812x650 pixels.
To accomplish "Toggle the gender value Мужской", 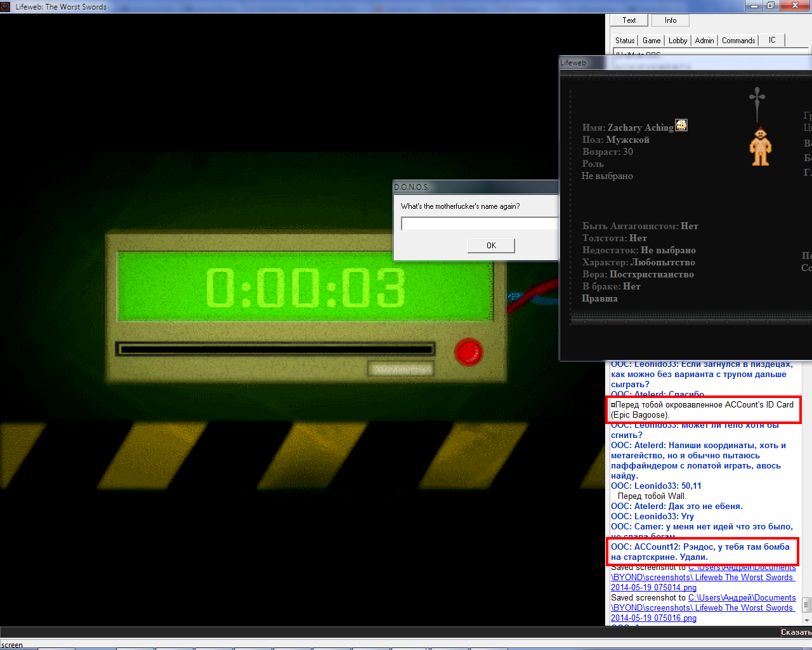I will tap(627, 140).
